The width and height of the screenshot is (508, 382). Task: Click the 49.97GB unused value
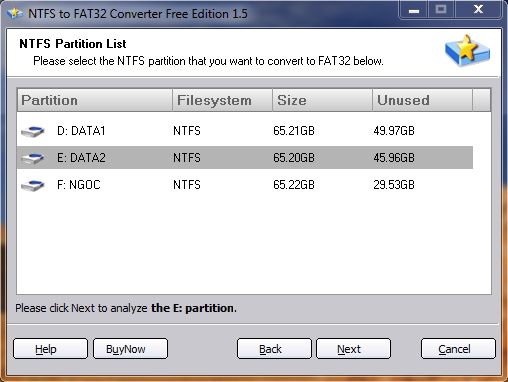coord(394,131)
